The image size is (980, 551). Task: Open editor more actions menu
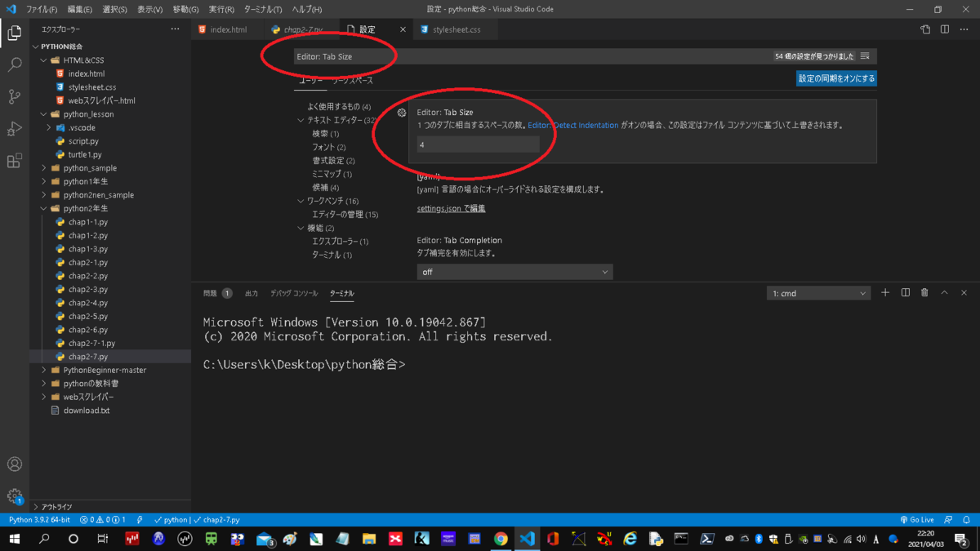[x=964, y=29]
